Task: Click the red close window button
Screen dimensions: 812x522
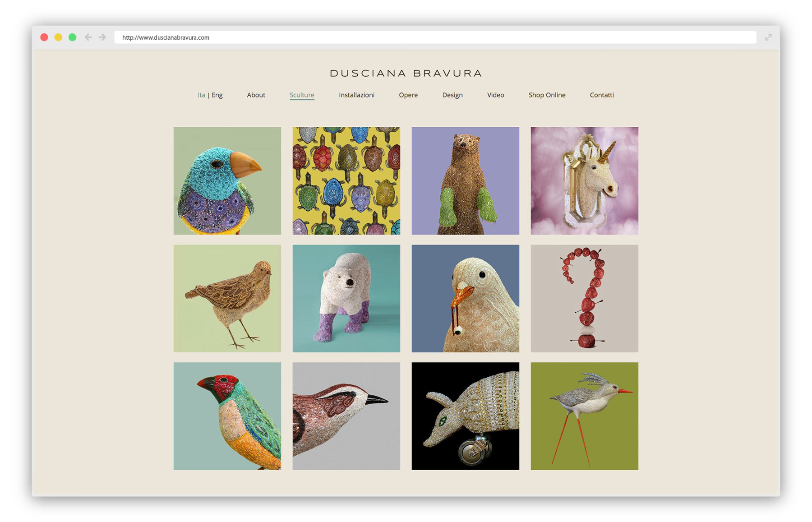Action: 44,37
